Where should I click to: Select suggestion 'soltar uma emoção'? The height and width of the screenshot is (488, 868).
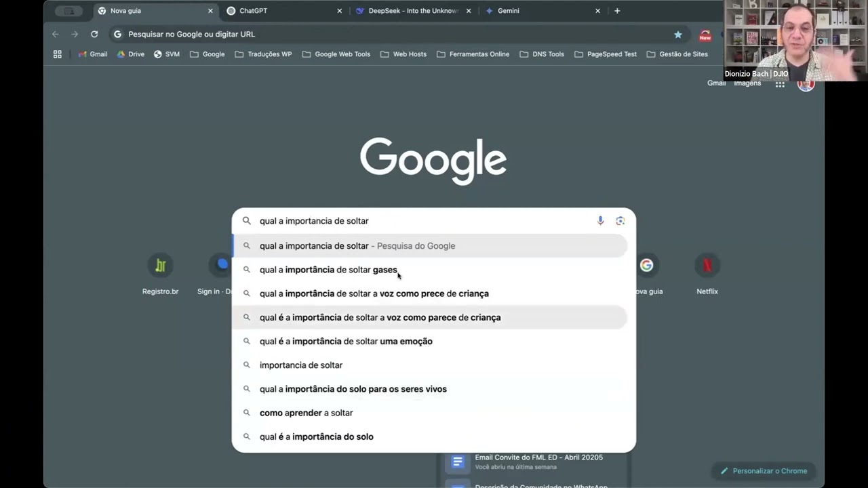(x=346, y=342)
